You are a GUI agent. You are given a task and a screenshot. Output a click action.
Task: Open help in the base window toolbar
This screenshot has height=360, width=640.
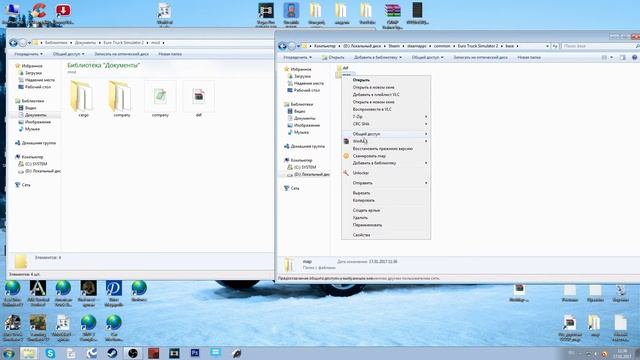[x=635, y=58]
